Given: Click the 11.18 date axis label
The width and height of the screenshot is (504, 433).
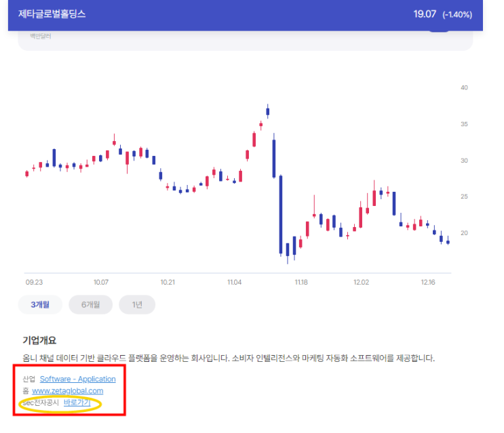Looking at the screenshot, I should pyautogui.click(x=301, y=282).
